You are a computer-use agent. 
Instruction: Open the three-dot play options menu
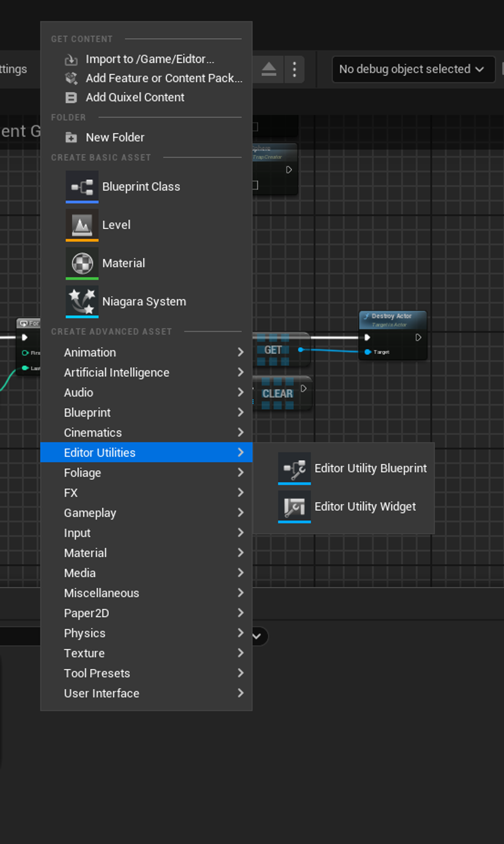(x=294, y=69)
